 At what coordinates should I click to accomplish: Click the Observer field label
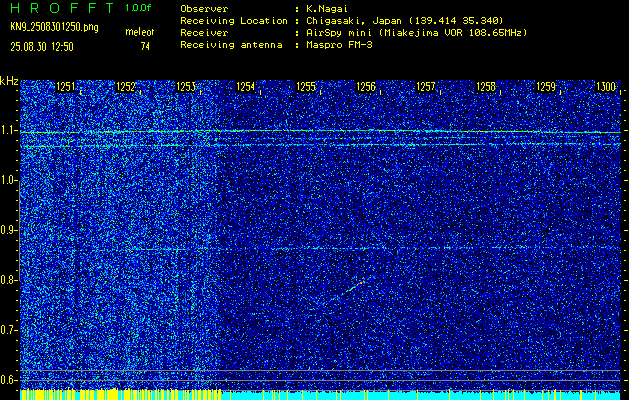[204, 9]
